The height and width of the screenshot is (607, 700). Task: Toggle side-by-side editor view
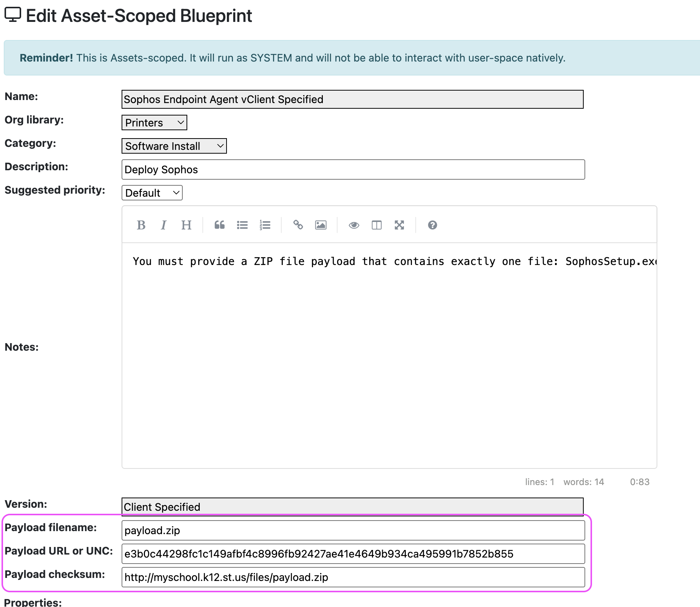tap(377, 225)
